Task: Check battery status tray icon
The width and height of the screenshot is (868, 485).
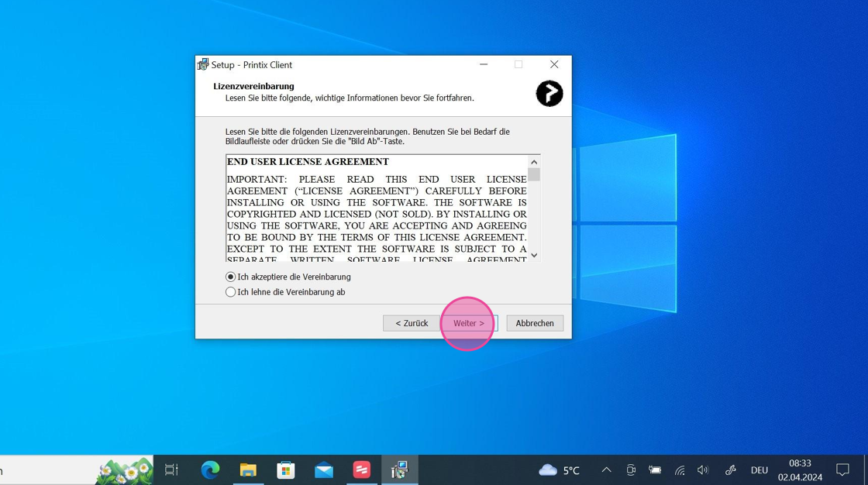Action: (x=655, y=470)
